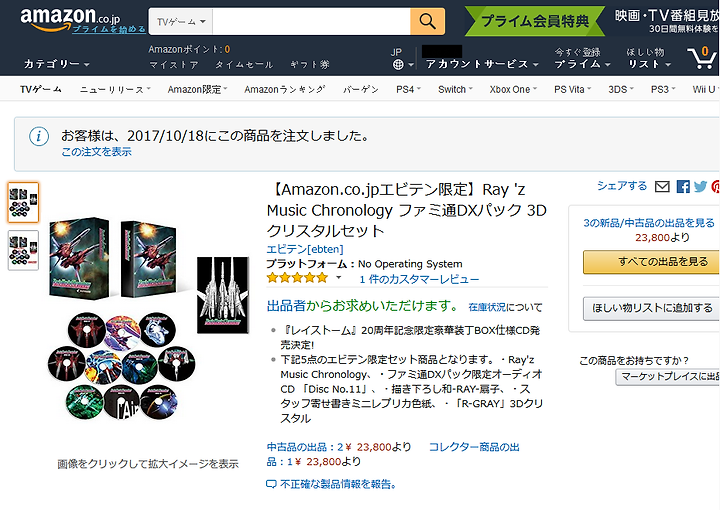Report 不正確な製品情報を報告 link
The width and height of the screenshot is (720, 510).
click(338, 484)
